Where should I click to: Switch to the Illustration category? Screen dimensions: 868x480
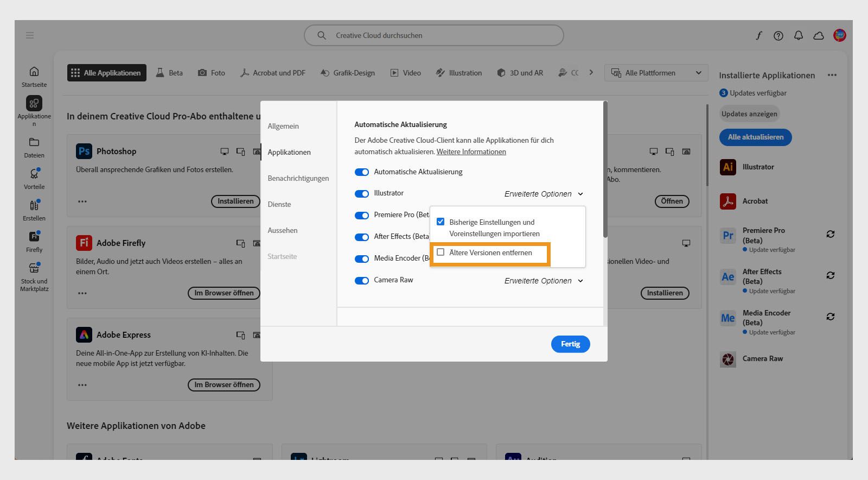(459, 73)
